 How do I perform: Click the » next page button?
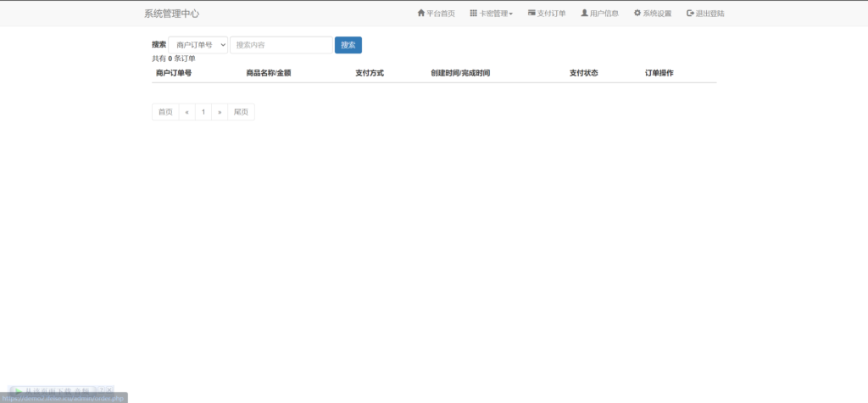coord(220,112)
